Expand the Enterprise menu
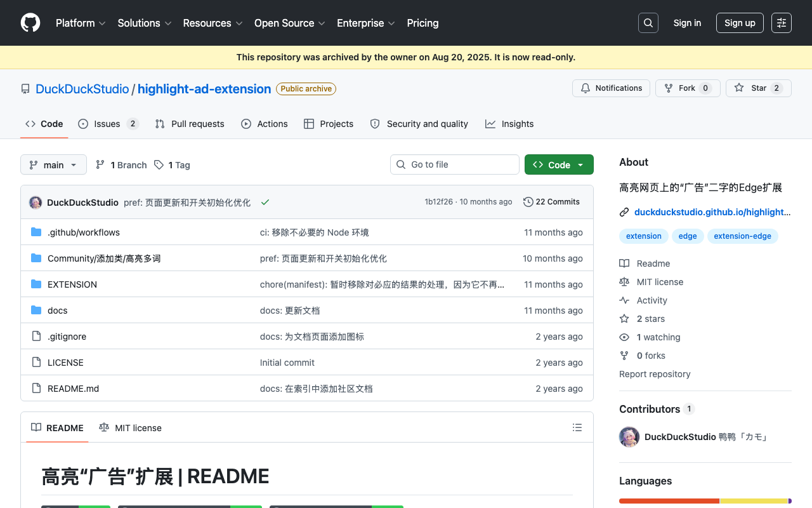 (366, 23)
